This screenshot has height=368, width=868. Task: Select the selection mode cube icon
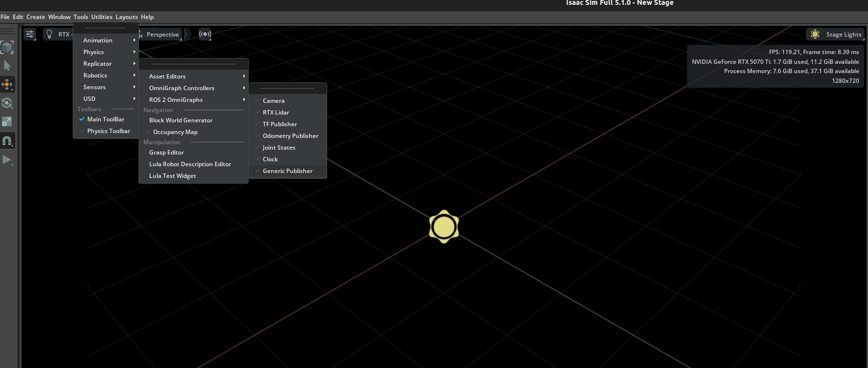7,47
